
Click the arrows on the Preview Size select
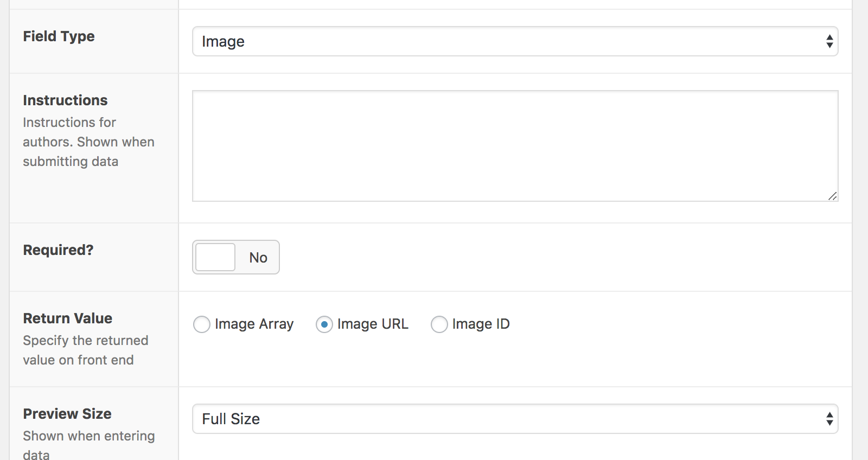pos(829,419)
